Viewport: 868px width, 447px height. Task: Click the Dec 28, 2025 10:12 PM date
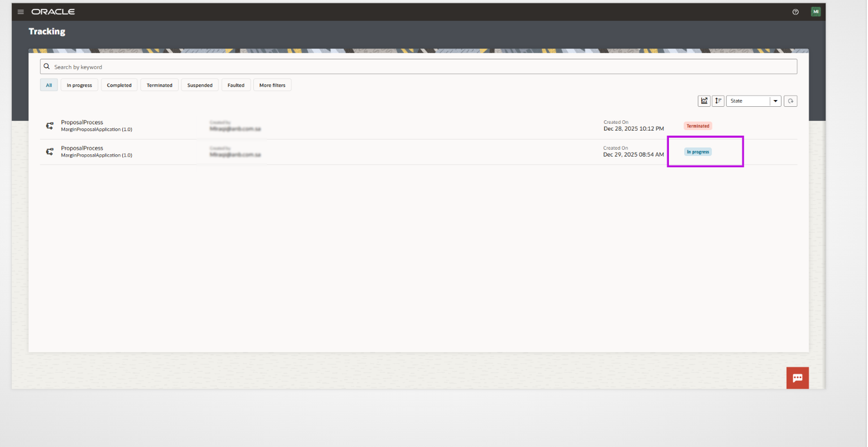tap(634, 129)
